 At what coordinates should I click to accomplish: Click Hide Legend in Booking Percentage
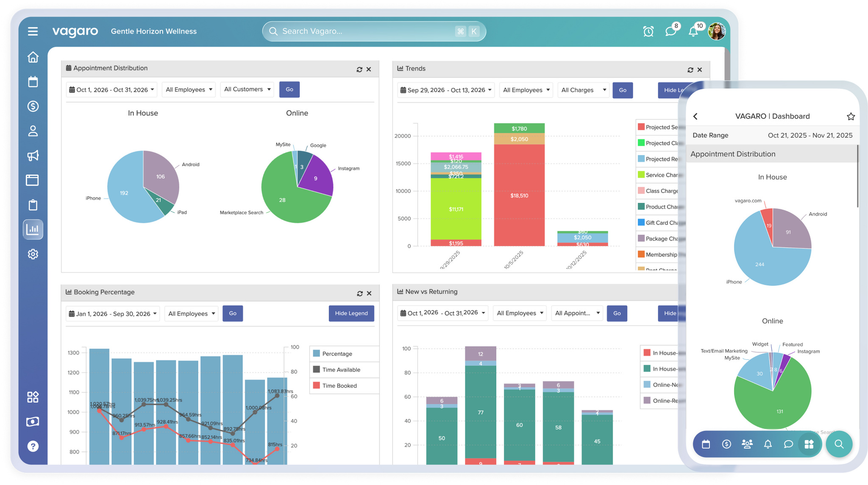(x=351, y=313)
